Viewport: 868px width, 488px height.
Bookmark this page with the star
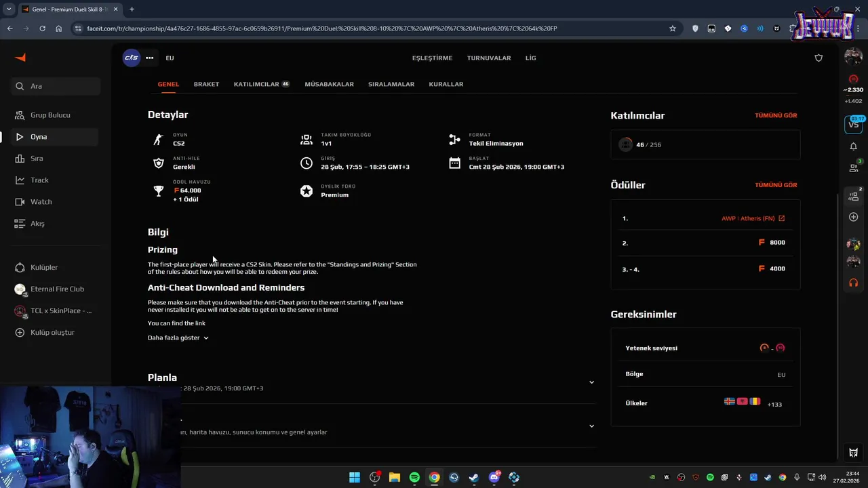point(673,28)
